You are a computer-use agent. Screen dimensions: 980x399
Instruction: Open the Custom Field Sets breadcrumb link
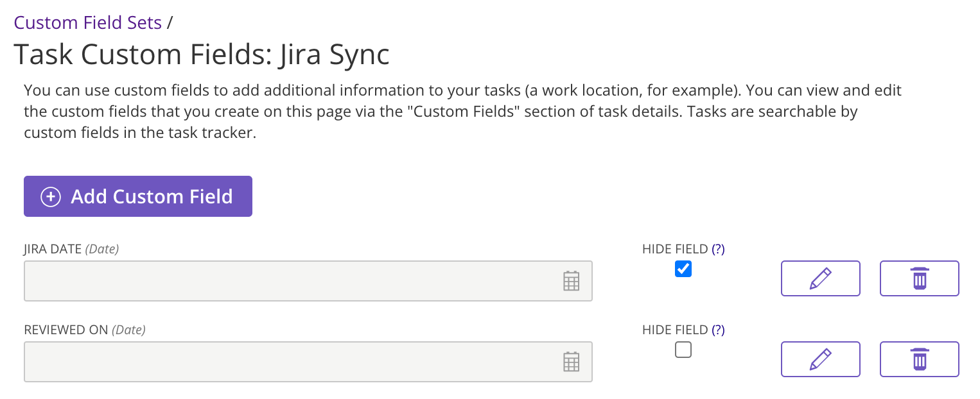[88, 22]
